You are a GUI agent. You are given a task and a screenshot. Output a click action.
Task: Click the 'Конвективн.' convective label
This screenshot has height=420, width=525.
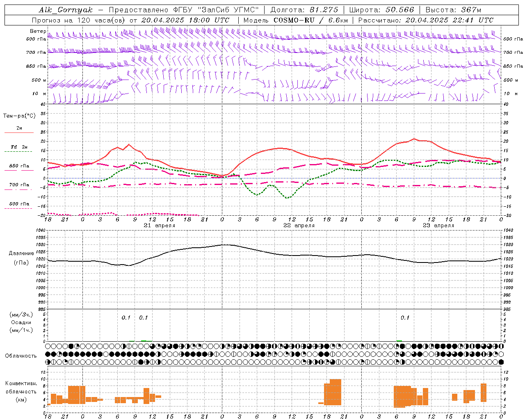(21, 383)
